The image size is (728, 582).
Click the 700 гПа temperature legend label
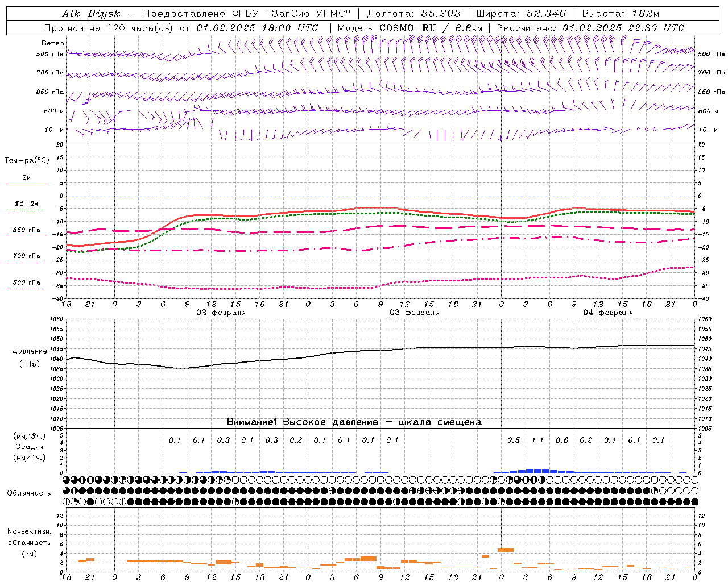tap(27, 256)
